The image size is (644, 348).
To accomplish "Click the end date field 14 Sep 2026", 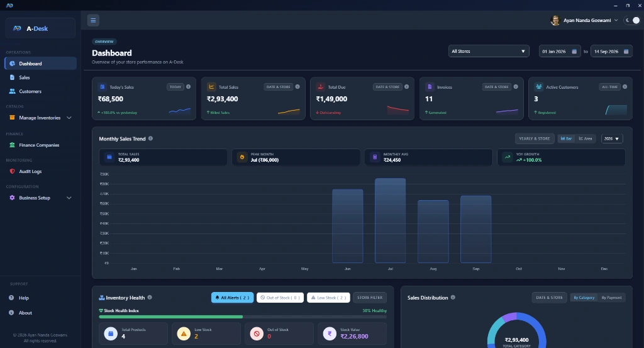I will point(611,52).
